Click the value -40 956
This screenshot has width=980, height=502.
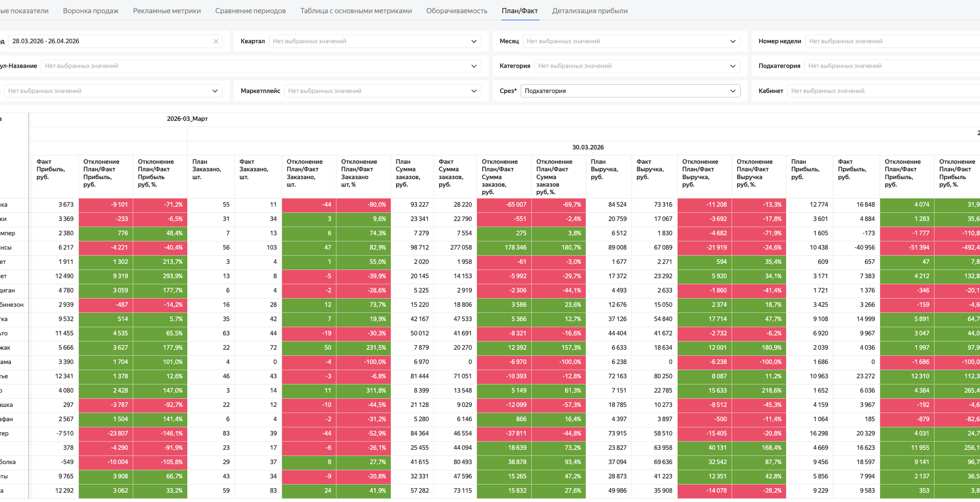click(856, 248)
